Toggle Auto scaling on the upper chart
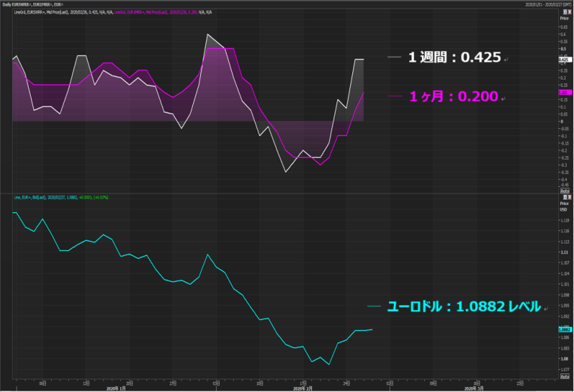Viewport: 574px width, 392px height. pos(564,191)
